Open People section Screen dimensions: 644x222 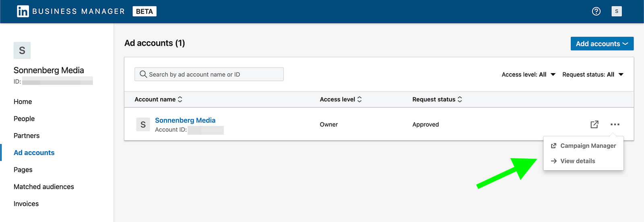click(x=24, y=119)
